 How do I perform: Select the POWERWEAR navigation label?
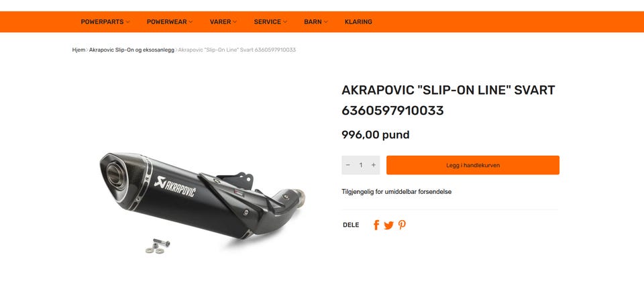coord(167,21)
